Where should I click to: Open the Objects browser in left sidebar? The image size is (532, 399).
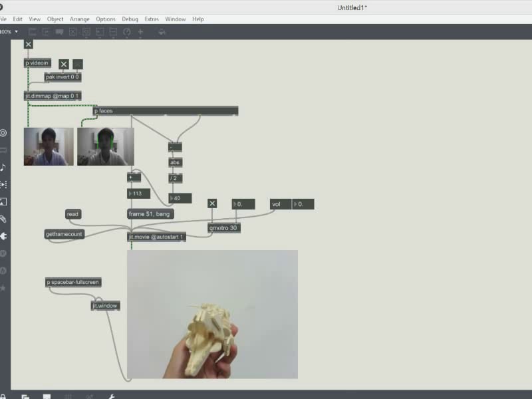(x=3, y=133)
